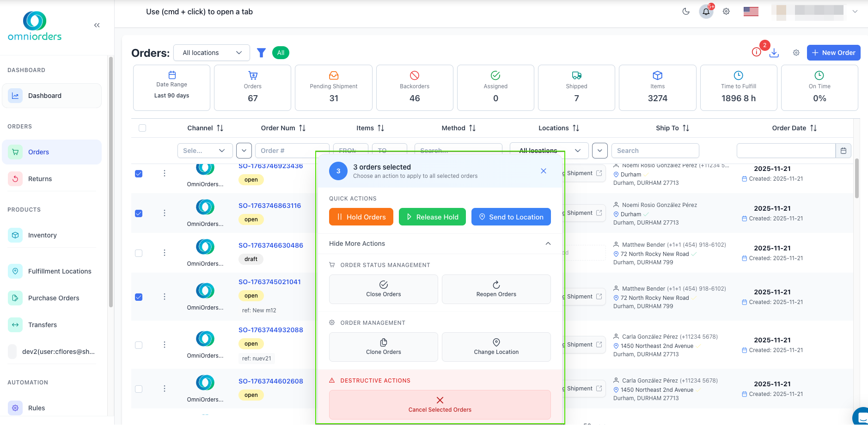Image resolution: width=868 pixels, height=426 pixels.
Task: Open order SO-1763745021041
Action: (270, 281)
